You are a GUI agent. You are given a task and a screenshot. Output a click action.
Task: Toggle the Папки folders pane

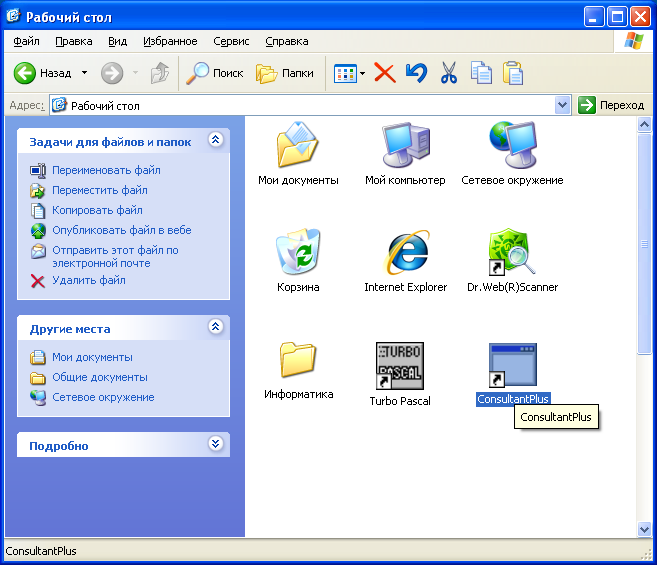[x=285, y=73]
